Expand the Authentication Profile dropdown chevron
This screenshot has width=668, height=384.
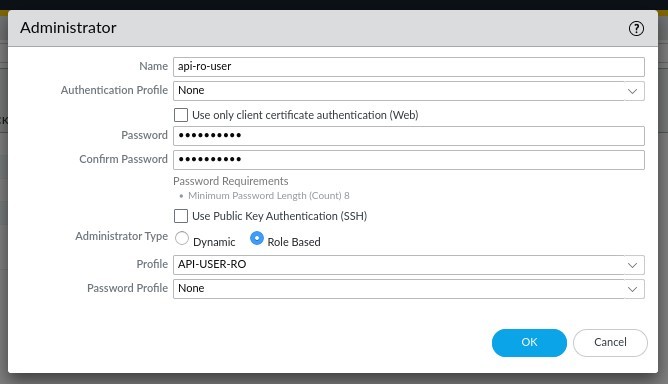(632, 91)
